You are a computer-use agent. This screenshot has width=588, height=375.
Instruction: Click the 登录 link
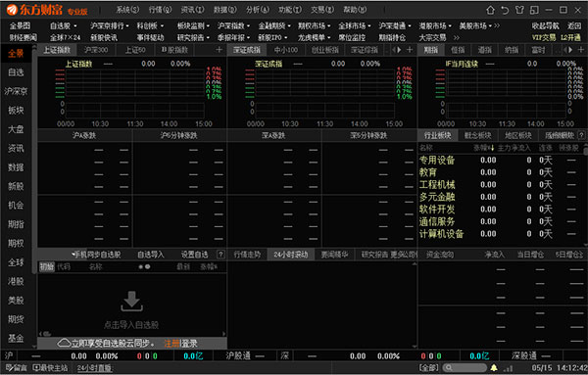[x=189, y=344]
